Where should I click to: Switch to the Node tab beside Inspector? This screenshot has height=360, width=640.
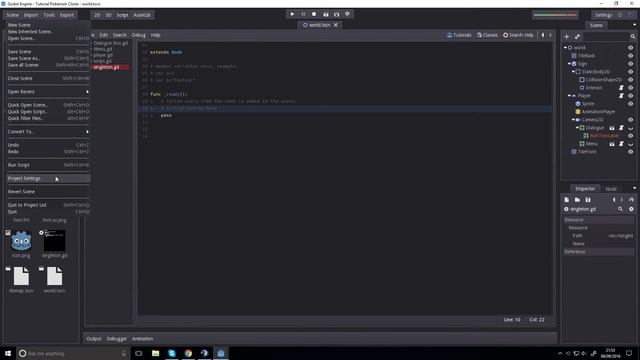coord(611,189)
